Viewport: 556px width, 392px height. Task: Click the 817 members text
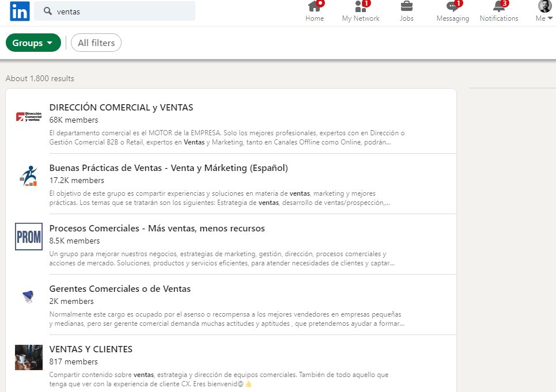(73, 362)
